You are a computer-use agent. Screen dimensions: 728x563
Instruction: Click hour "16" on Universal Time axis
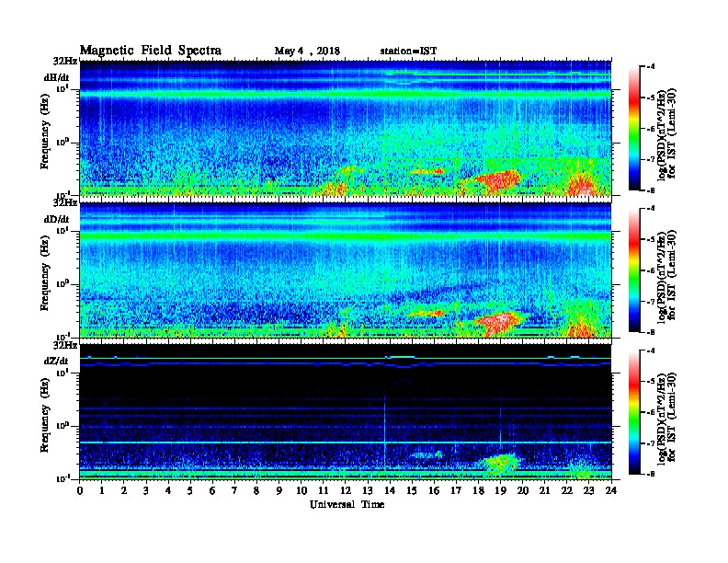click(x=434, y=491)
